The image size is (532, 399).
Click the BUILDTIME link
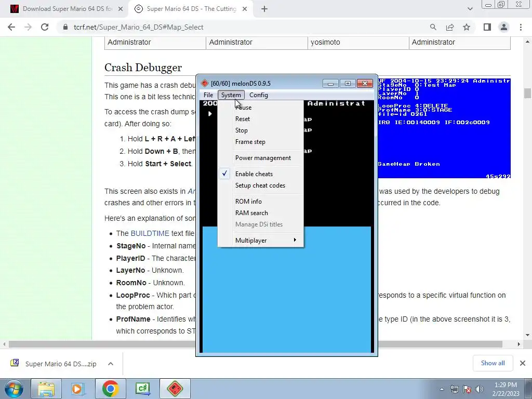coord(150,233)
